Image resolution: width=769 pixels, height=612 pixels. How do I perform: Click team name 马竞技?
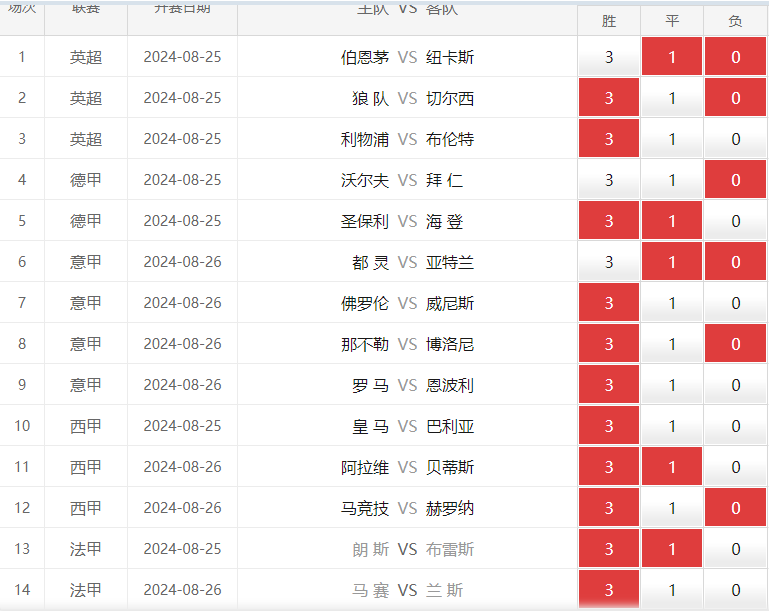pyautogui.click(x=365, y=509)
